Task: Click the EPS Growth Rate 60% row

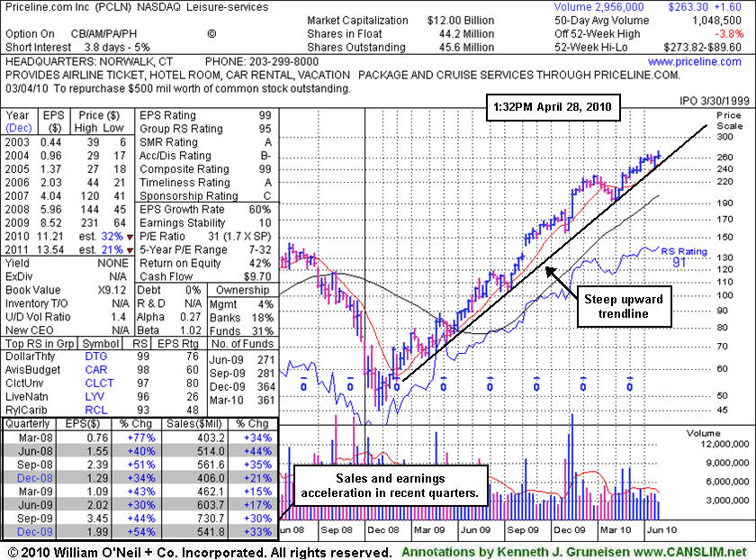Action: pos(205,210)
